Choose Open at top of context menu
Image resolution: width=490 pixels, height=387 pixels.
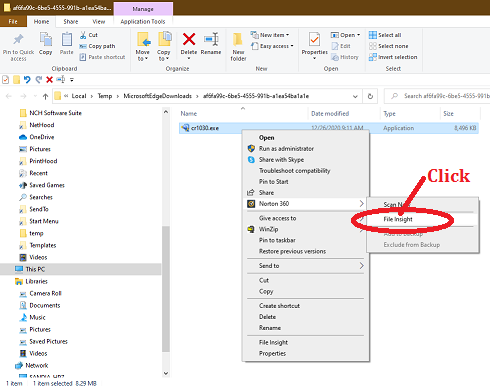(266, 138)
